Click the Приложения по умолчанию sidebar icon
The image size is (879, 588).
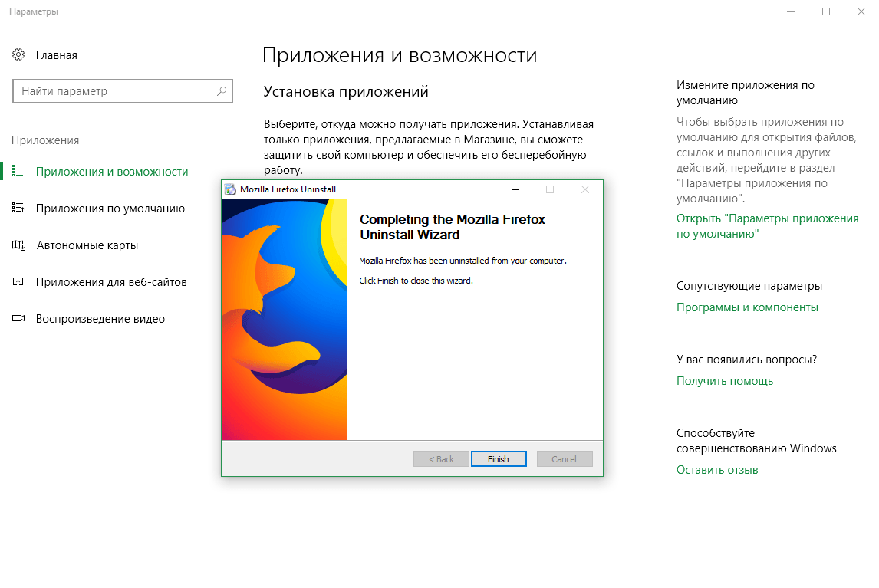click(18, 208)
